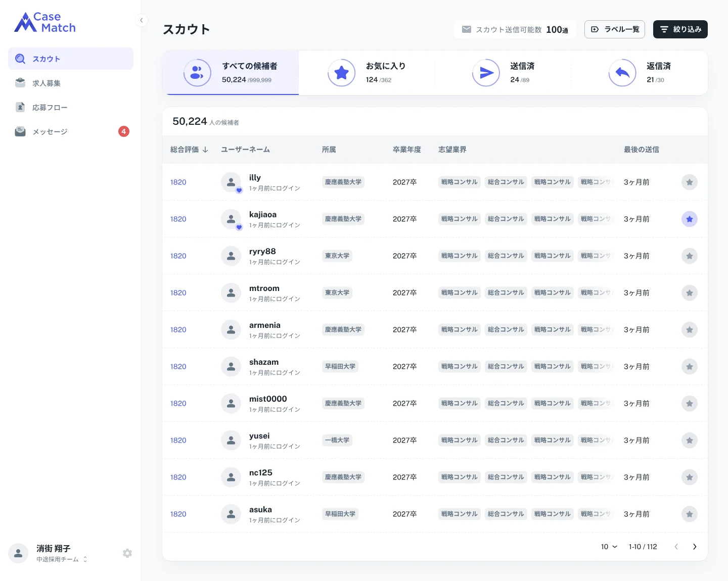Screen dimensions: 728x581
Task: Open the ラベル一覧 button
Action: coord(615,29)
